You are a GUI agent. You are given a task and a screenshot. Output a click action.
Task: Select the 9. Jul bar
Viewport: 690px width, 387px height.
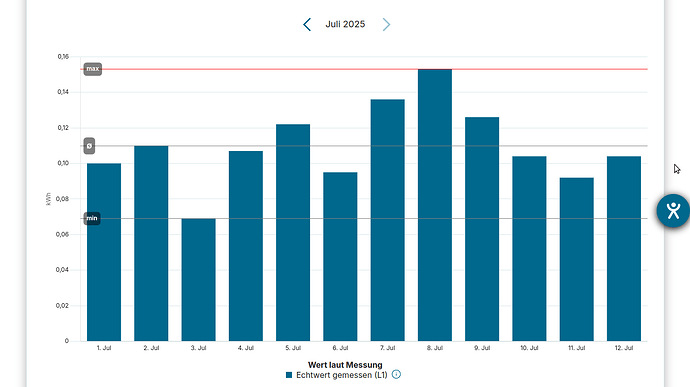coord(482,229)
